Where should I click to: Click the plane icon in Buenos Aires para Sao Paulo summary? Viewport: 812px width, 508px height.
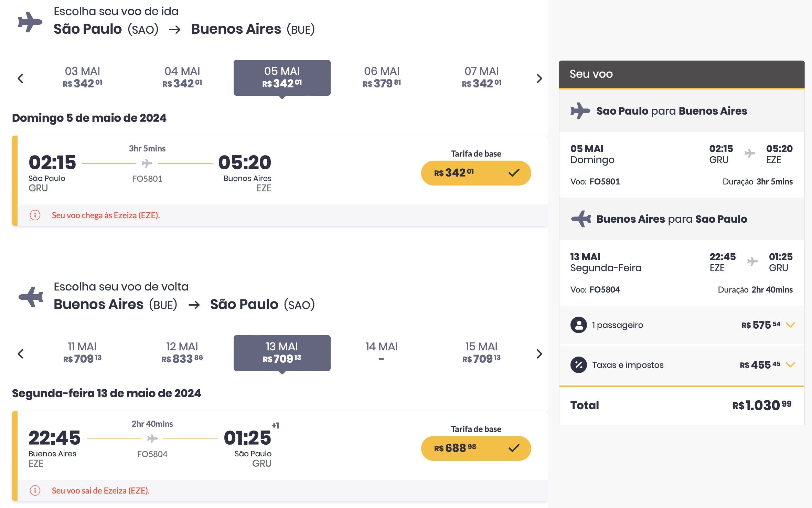581,219
